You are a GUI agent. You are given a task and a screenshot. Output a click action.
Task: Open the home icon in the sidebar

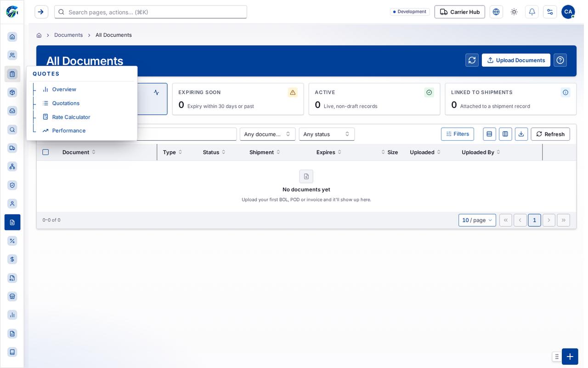12,37
